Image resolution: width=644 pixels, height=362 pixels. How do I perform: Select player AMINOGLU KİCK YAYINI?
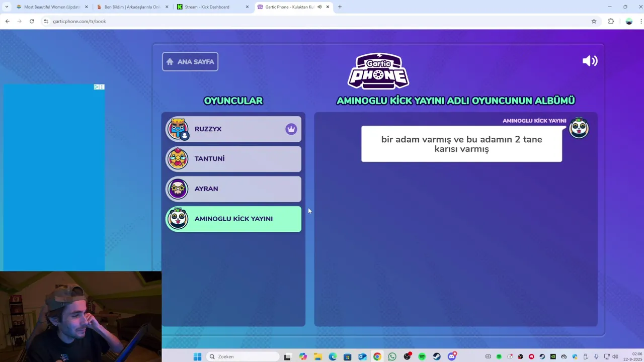click(234, 219)
